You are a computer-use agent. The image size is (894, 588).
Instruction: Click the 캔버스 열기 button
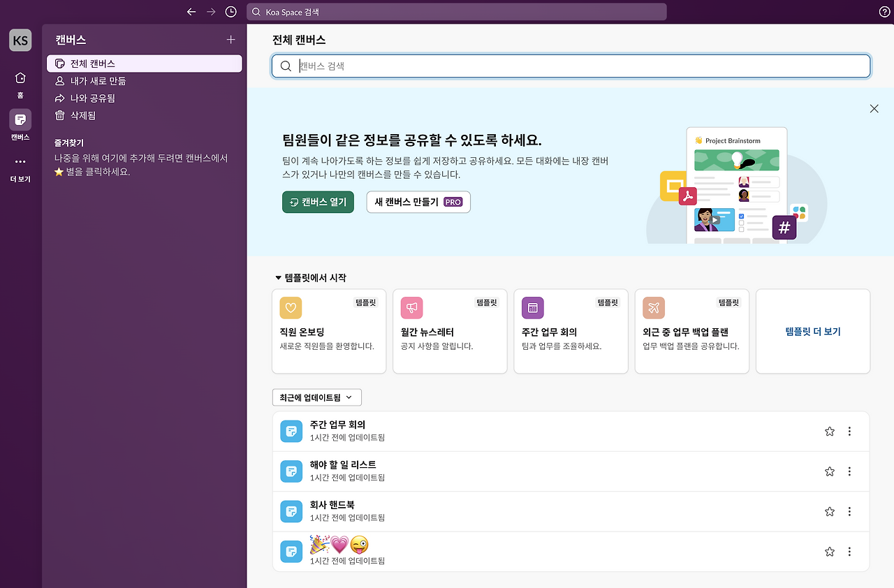click(318, 202)
